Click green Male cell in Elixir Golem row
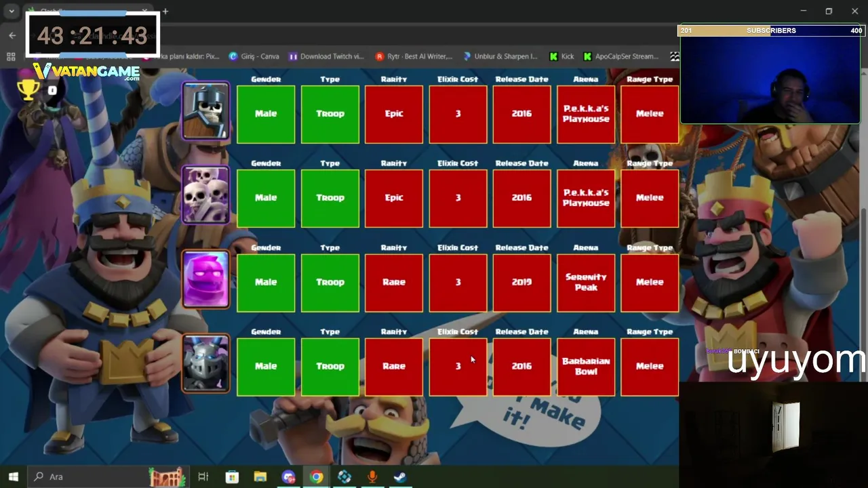 click(266, 282)
